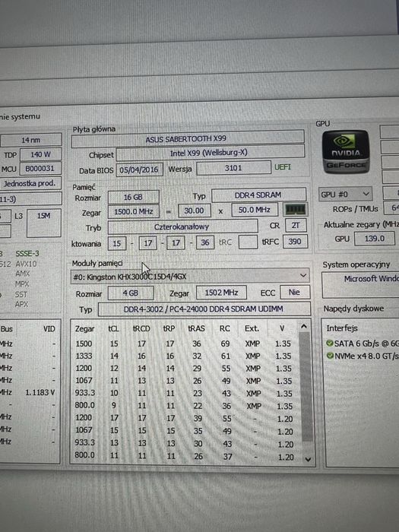Click the timings table scrollbar thumb

(x=306, y=387)
